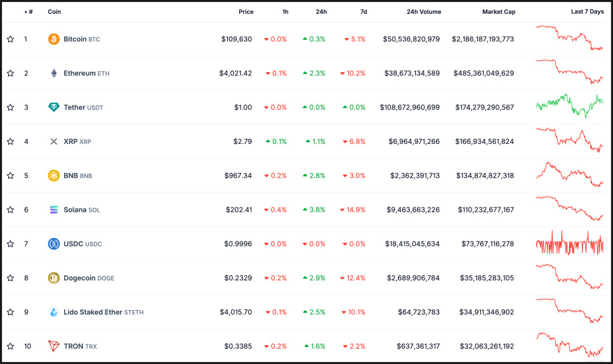View Dogecoin's 7-day sparkline chart
The width and height of the screenshot is (613, 364).
(570, 276)
